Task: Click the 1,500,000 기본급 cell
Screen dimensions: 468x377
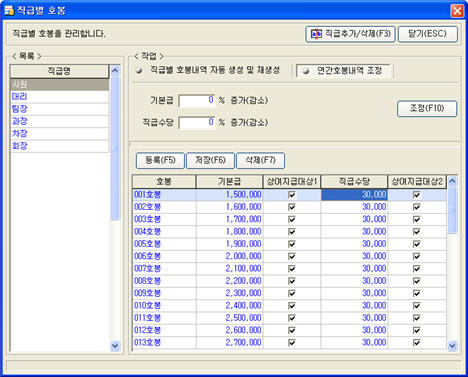Action: coord(230,195)
